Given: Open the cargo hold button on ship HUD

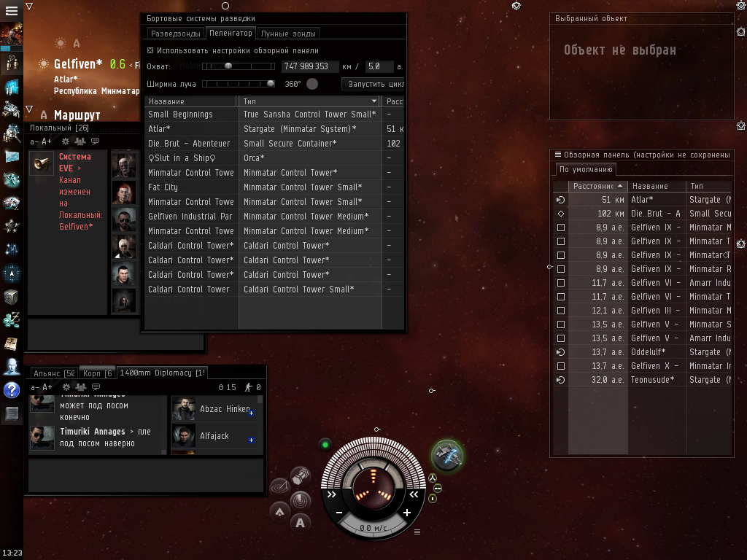Looking at the screenshot, I should coord(301,476).
